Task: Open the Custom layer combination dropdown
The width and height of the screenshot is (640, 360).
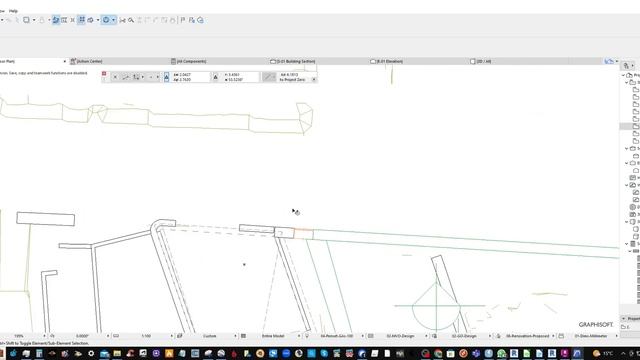Action: click(235, 336)
